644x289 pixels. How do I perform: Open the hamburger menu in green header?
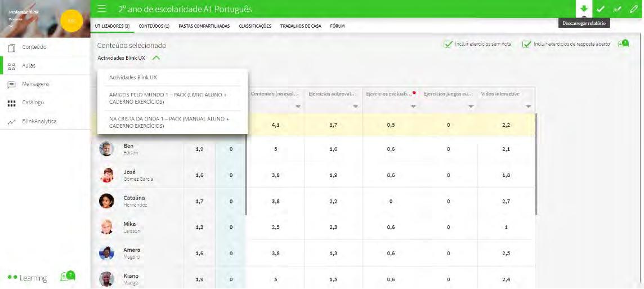[x=102, y=9]
